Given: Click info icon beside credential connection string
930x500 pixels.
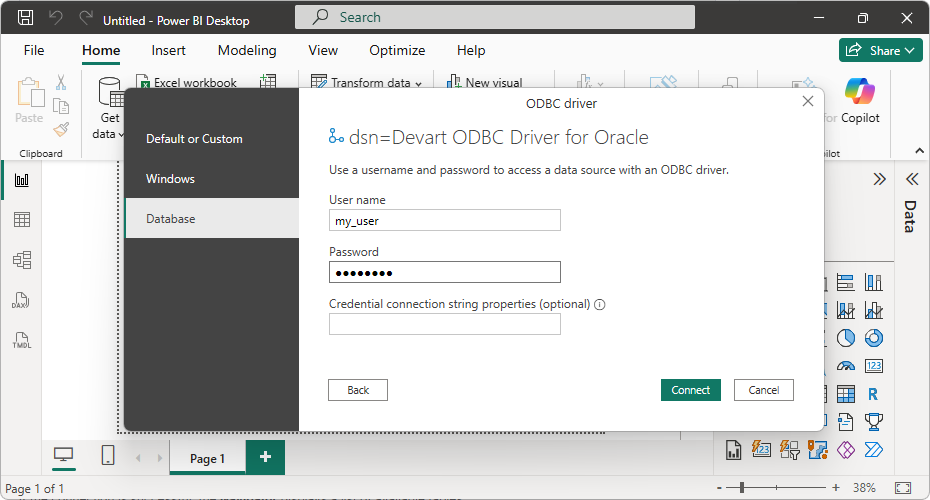Looking at the screenshot, I should 601,305.
